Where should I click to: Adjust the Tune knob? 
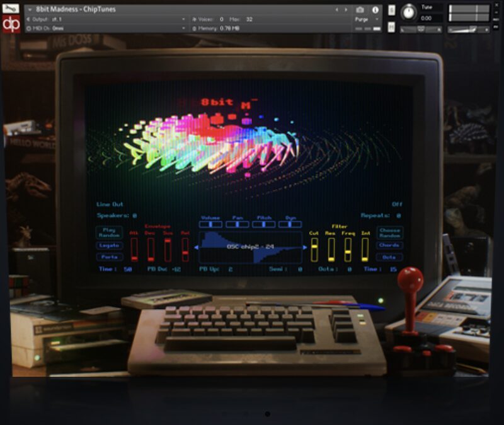coord(409,13)
